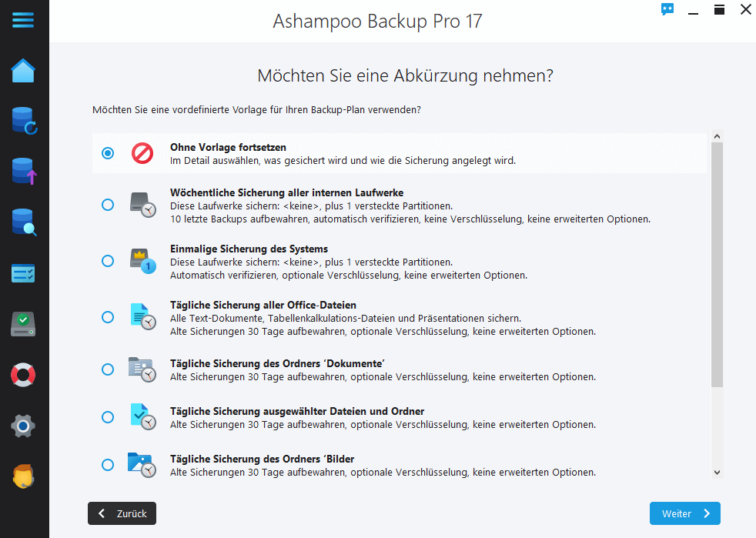Open the backup sync icon with refresh arrow
The image size is (756, 538).
[x=24, y=121]
